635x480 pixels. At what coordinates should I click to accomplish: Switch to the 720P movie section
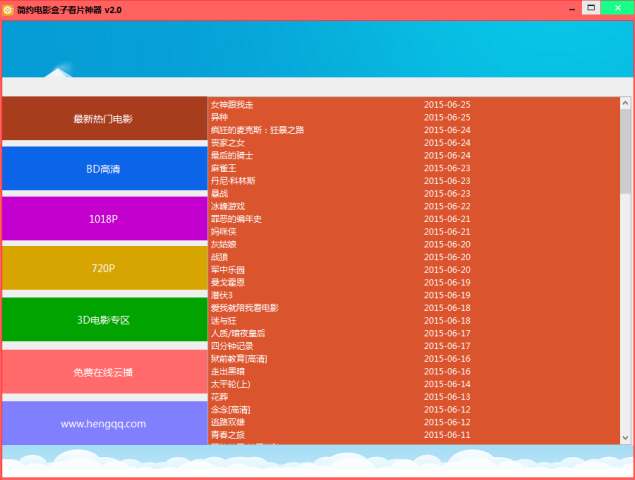point(103,268)
